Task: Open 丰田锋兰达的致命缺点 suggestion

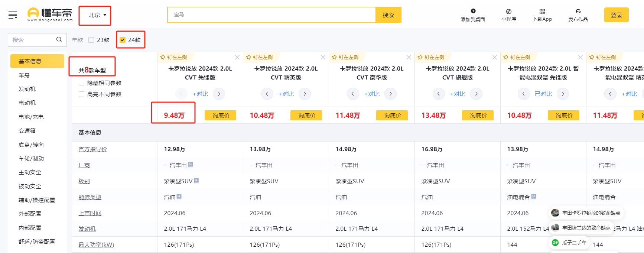Action: [581, 228]
